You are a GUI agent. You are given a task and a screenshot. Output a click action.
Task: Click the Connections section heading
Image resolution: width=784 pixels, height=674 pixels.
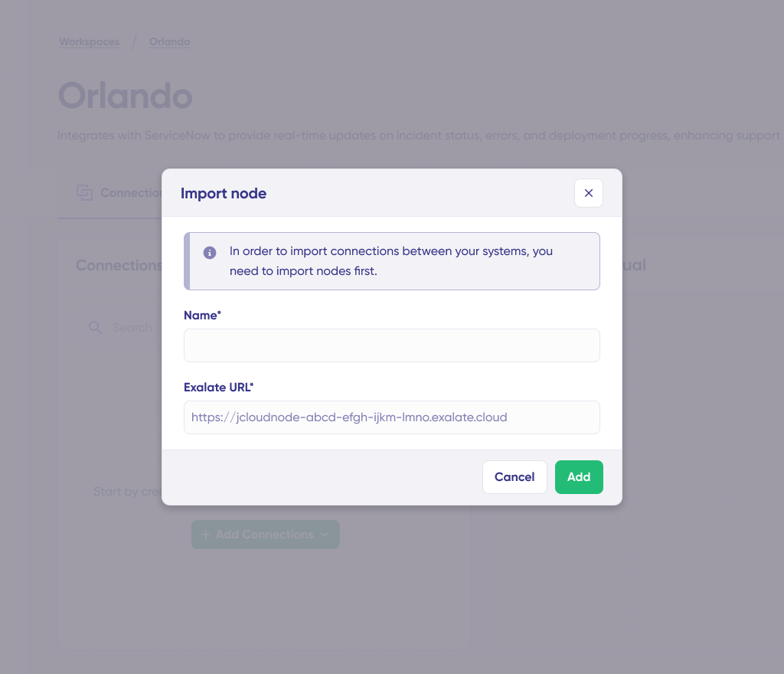coord(119,265)
